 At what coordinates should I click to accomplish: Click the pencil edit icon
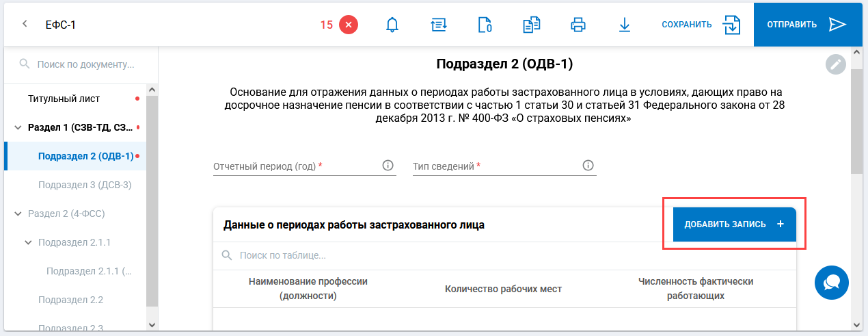coord(835,64)
